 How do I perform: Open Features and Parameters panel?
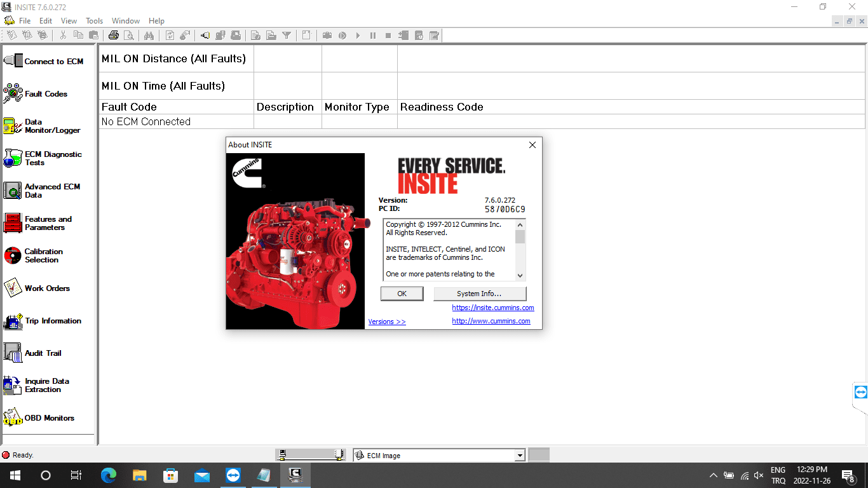click(13, 223)
